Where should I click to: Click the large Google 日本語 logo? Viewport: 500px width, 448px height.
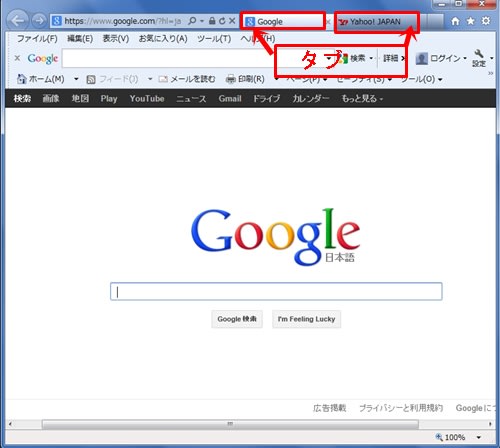pyautogui.click(x=275, y=236)
